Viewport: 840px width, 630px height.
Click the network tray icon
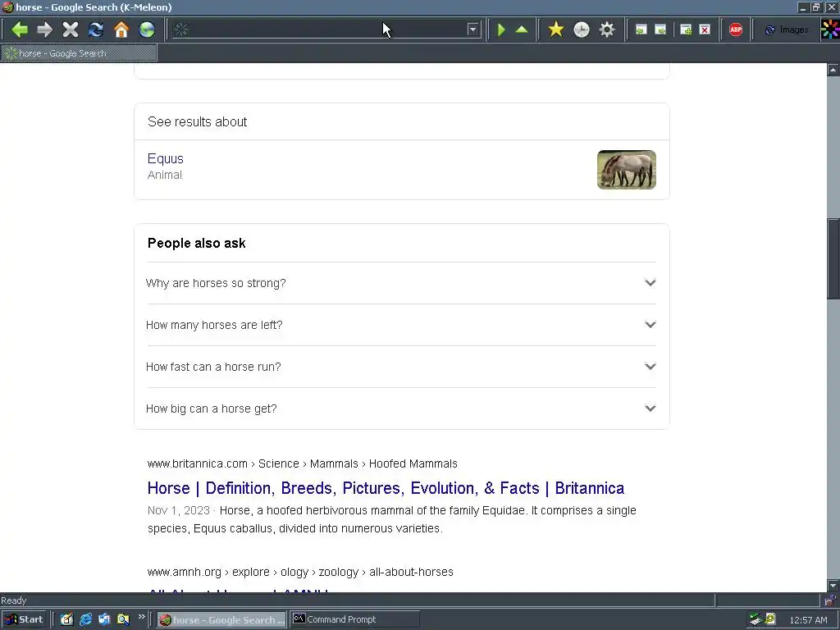point(756,619)
